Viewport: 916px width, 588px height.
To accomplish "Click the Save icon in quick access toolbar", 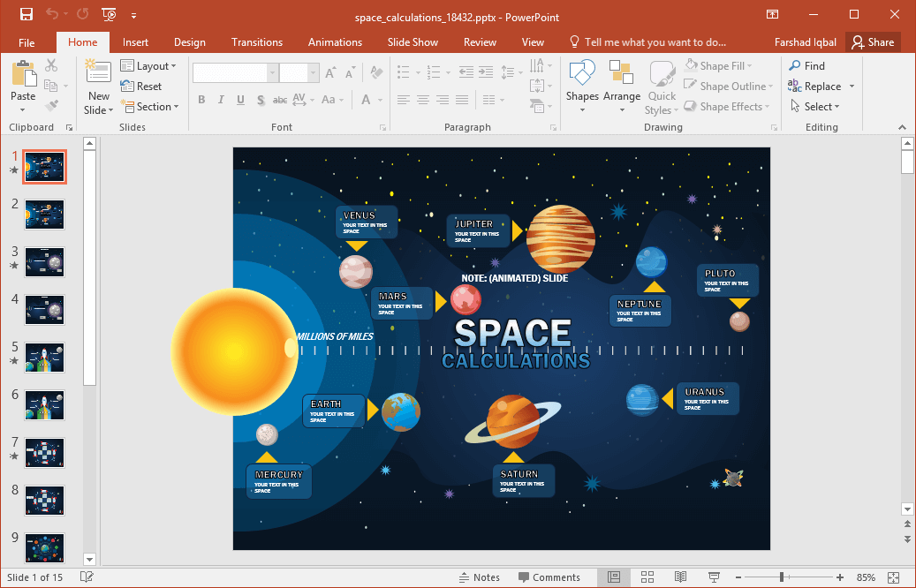I will click(26, 14).
